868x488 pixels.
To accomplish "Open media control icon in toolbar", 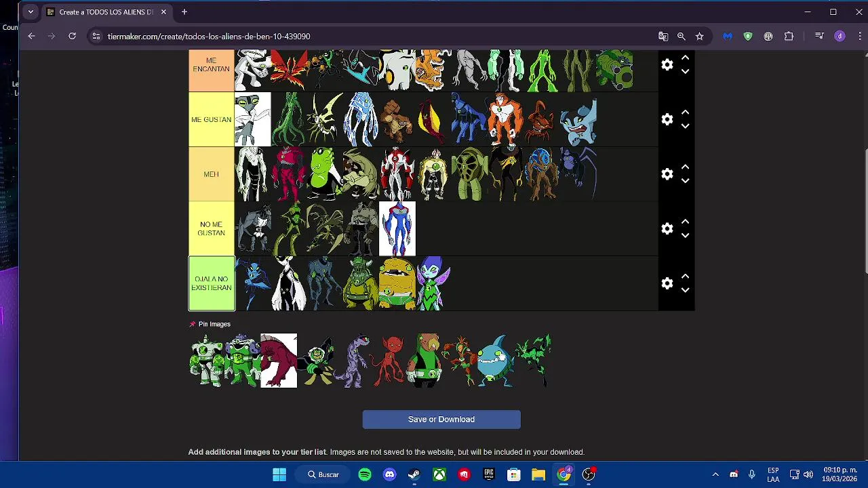I will 819,37.
